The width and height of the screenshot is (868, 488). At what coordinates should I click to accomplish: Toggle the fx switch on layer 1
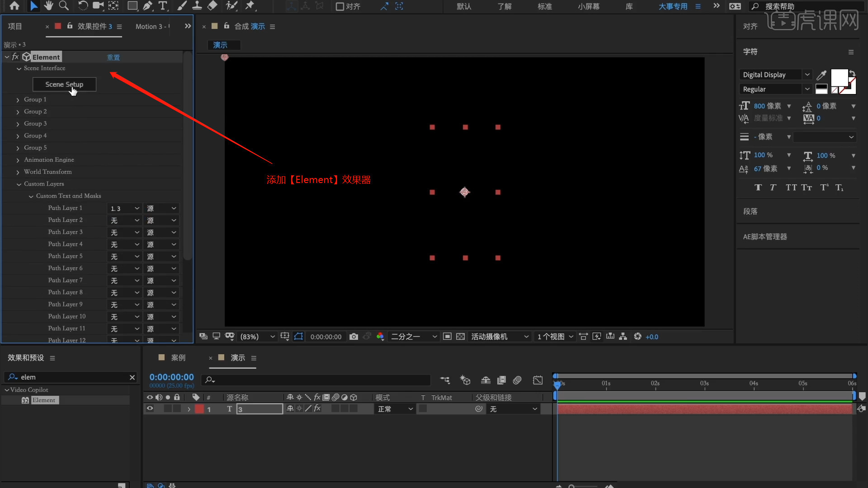point(317,408)
